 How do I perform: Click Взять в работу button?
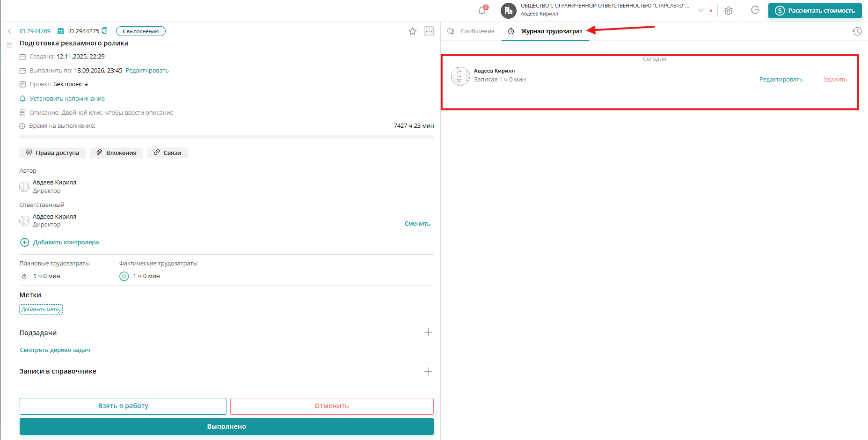123,406
